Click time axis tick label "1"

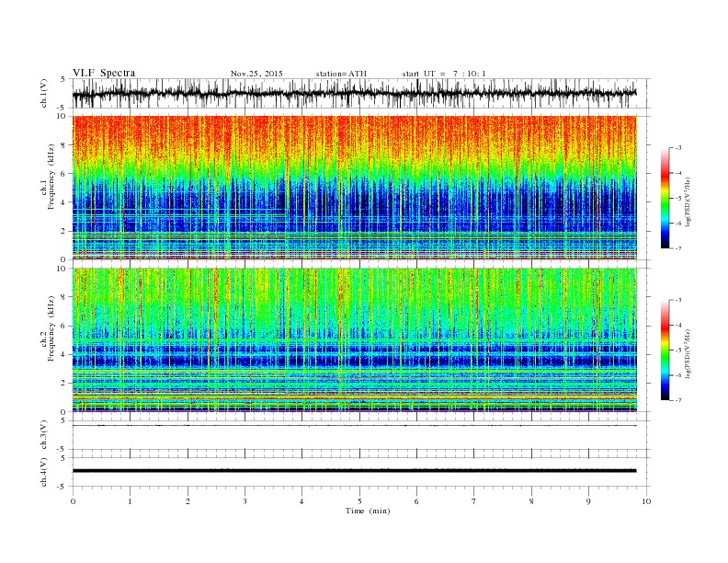point(130,501)
